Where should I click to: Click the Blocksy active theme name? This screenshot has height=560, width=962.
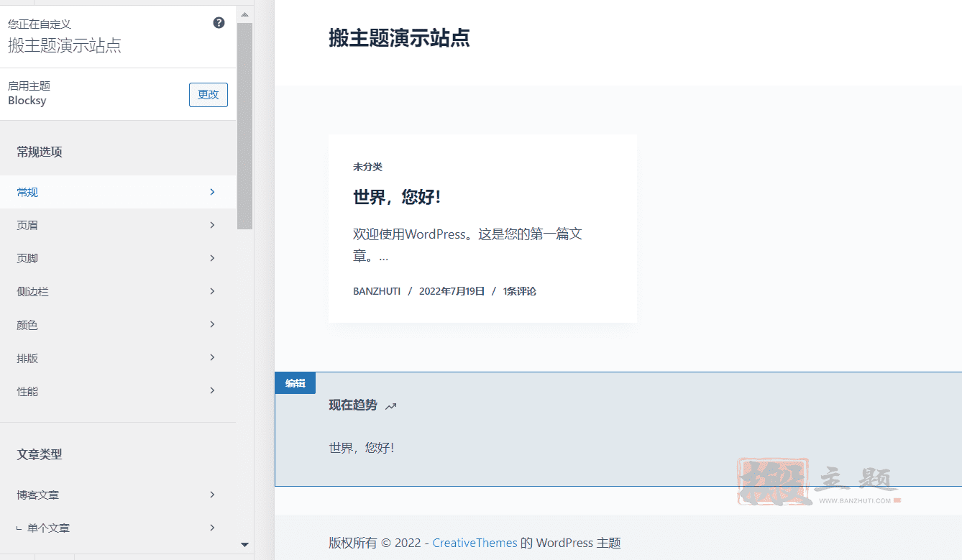27,101
